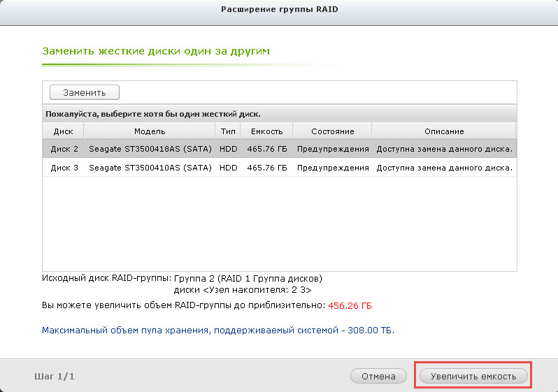Click Предупреждения status of Диск 2

(x=333, y=149)
